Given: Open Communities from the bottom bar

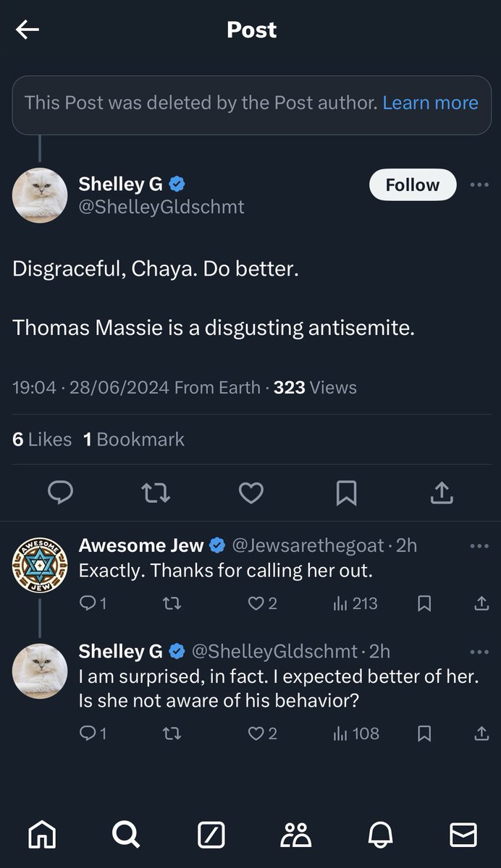Looking at the screenshot, I should [x=295, y=835].
